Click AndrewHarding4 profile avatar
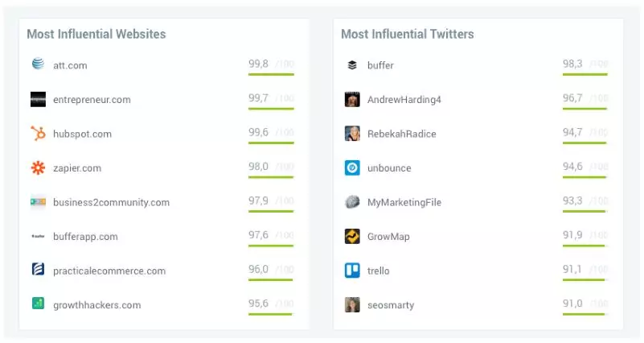 [352, 100]
